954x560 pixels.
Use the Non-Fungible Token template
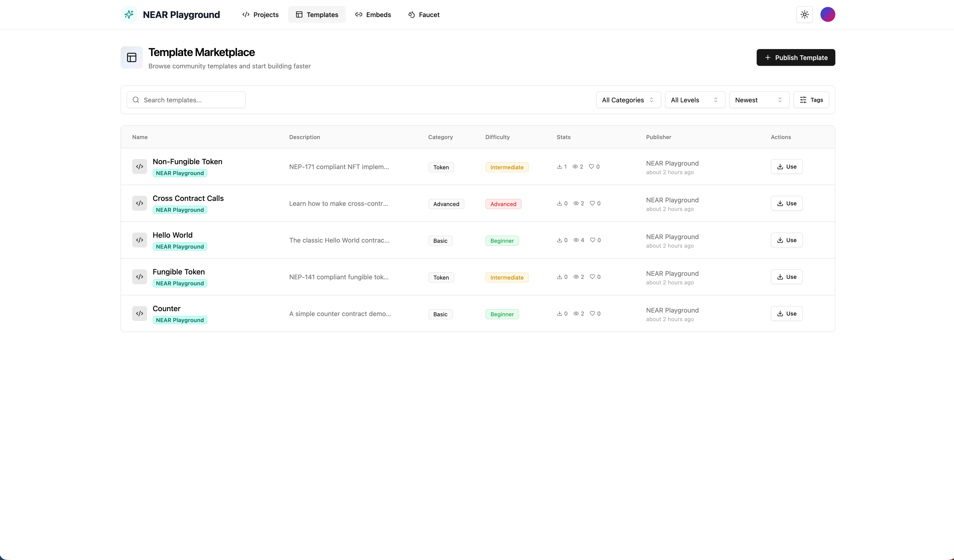pyautogui.click(x=787, y=167)
